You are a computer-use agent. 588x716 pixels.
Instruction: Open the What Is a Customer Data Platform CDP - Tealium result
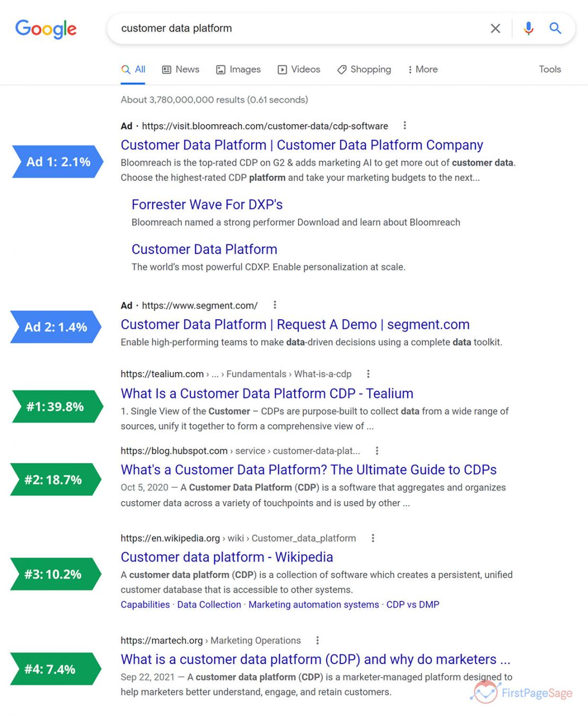point(267,393)
